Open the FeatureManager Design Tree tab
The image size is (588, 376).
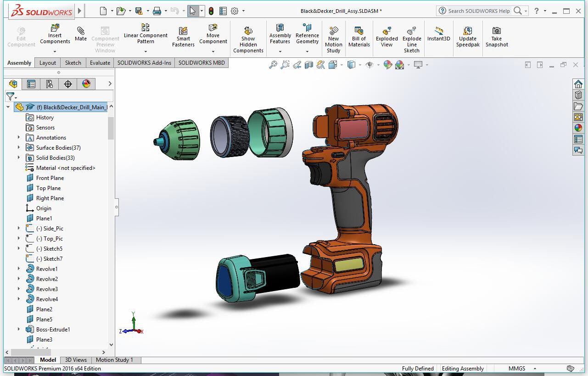[13, 84]
